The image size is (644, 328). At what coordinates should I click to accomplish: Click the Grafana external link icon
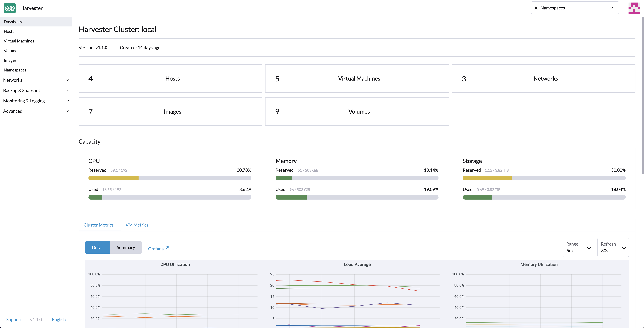coord(167,248)
